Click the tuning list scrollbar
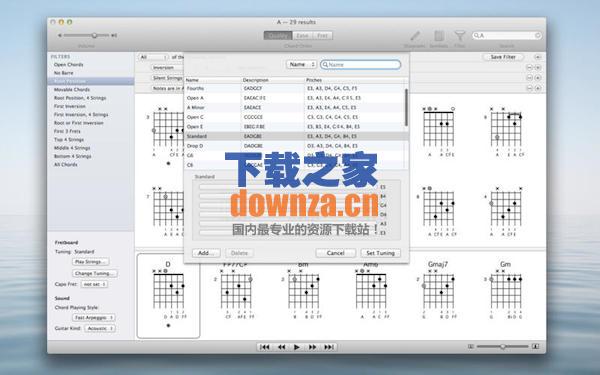 click(406, 107)
